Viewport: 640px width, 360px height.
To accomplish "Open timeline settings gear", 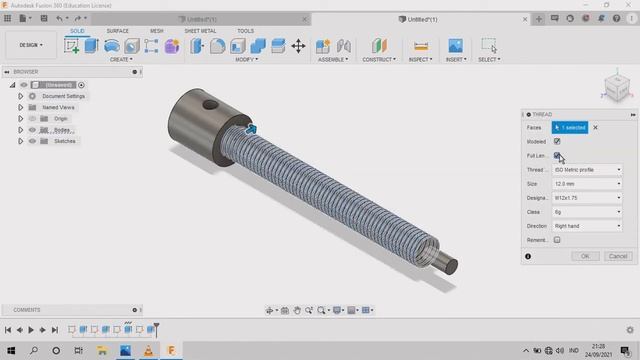I will coord(630,330).
